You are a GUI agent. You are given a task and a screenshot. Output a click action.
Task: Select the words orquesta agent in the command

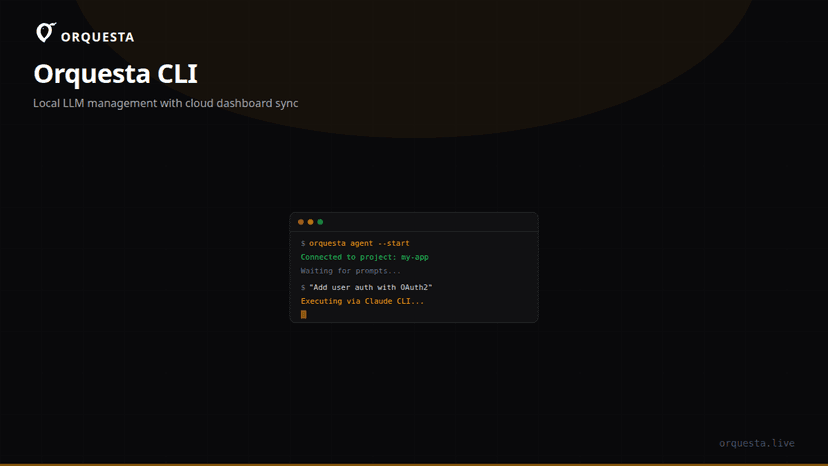click(340, 244)
